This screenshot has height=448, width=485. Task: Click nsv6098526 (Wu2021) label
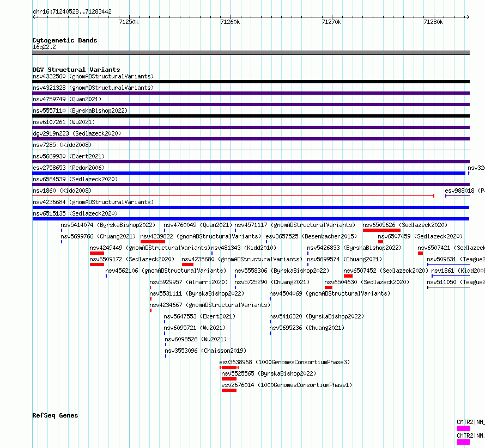click(x=196, y=339)
